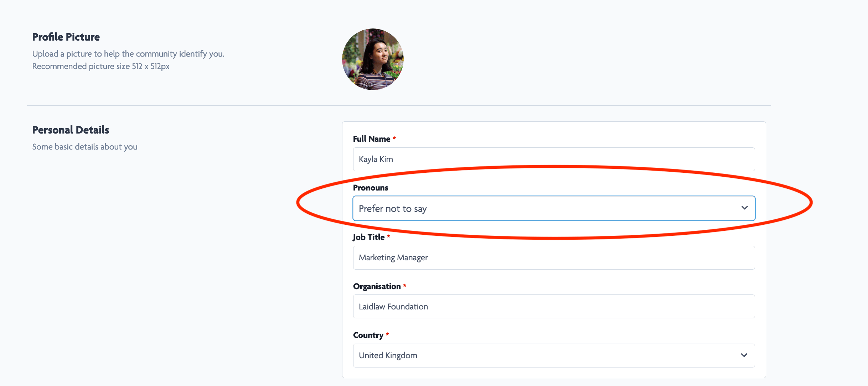Click the 'Some basic details about you' text
Image resolution: width=868 pixels, height=386 pixels.
tap(85, 147)
